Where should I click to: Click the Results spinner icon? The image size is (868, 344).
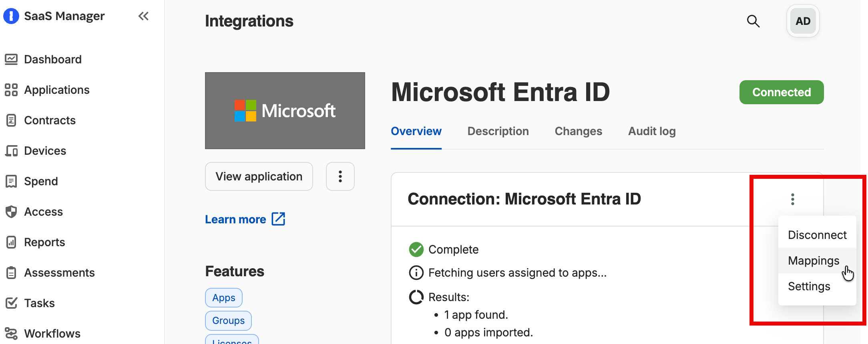[x=416, y=297]
